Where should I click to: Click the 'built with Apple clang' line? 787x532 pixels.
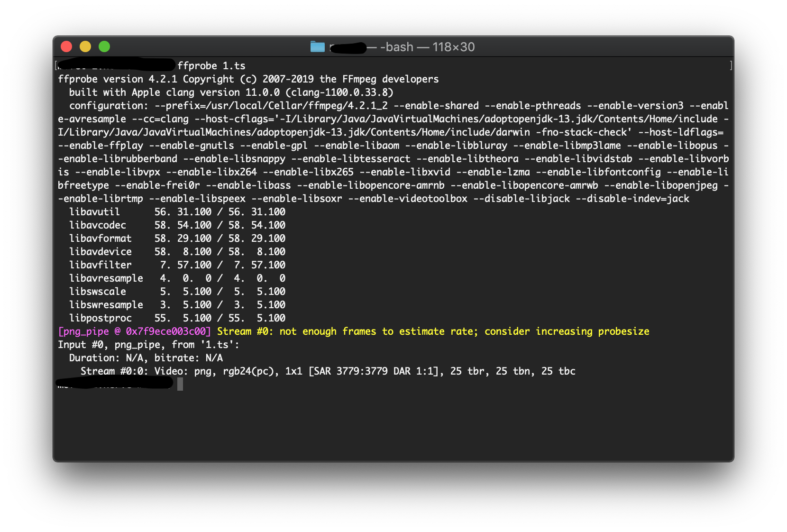pyautogui.click(x=231, y=92)
